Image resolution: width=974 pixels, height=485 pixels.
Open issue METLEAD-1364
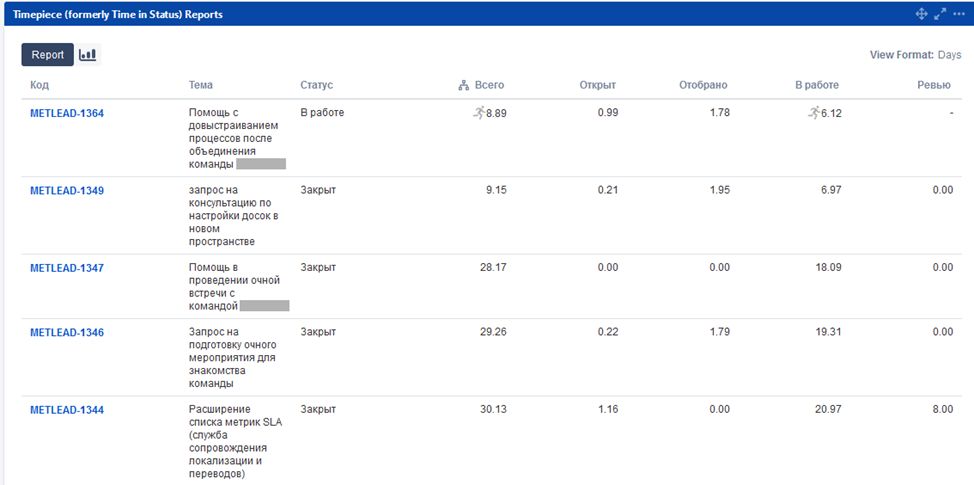(67, 113)
